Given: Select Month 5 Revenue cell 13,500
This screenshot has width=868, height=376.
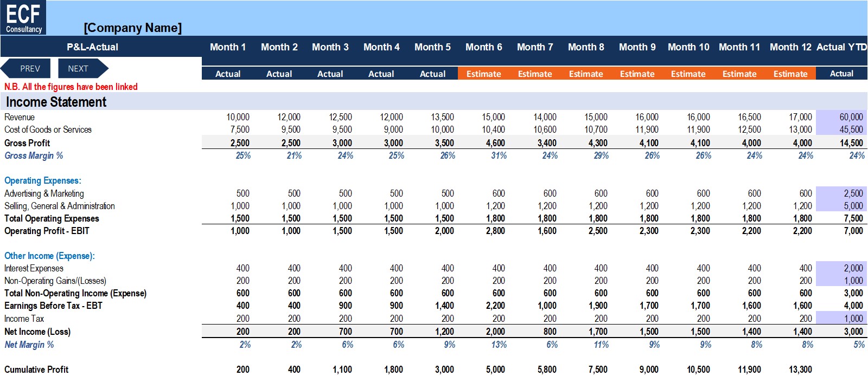Looking at the screenshot, I should (442, 117).
